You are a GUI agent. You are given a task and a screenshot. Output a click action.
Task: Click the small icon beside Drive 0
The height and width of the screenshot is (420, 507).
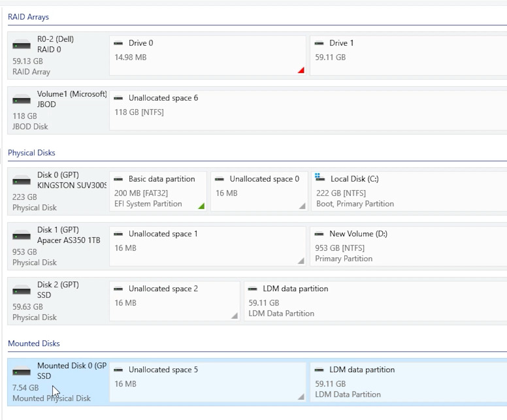tap(118, 43)
